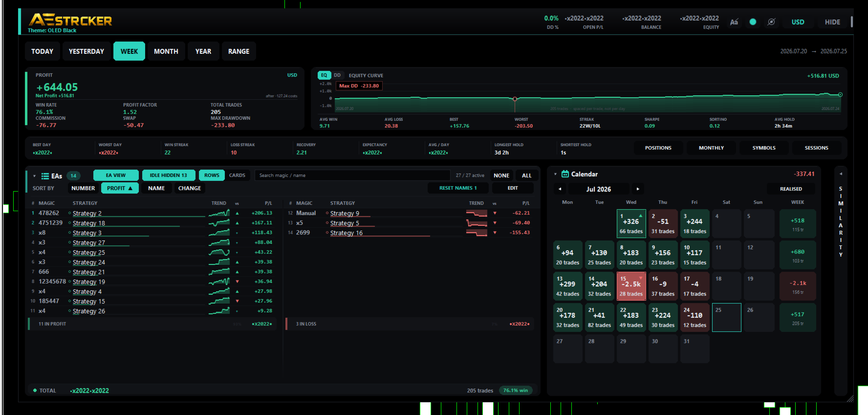Sort EAs by NUMBER
This screenshot has width=868, height=415.
83,188
